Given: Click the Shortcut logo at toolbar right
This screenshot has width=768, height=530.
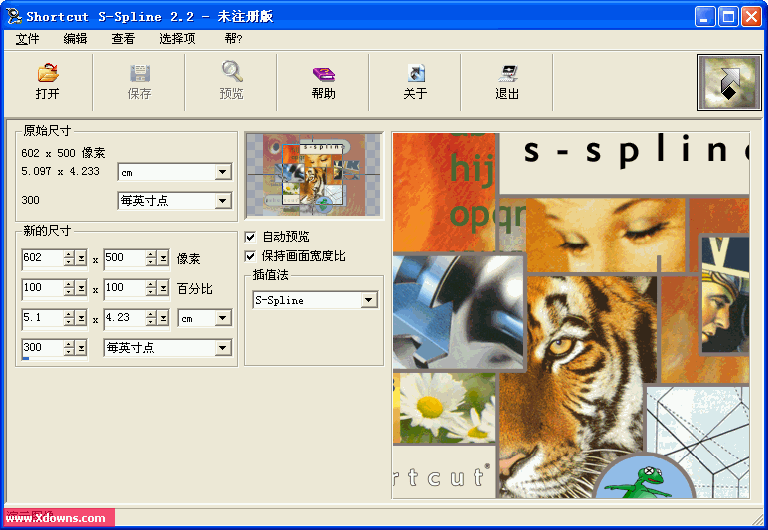Looking at the screenshot, I should 729,82.
